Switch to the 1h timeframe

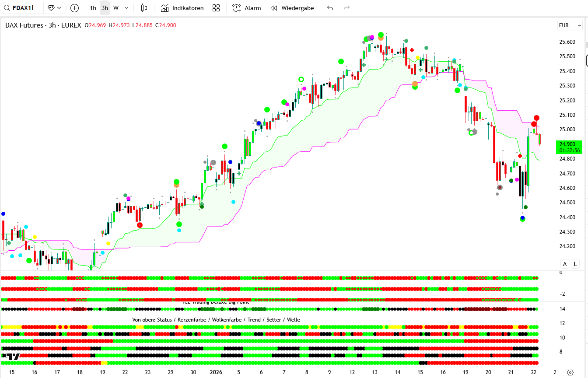[x=93, y=8]
